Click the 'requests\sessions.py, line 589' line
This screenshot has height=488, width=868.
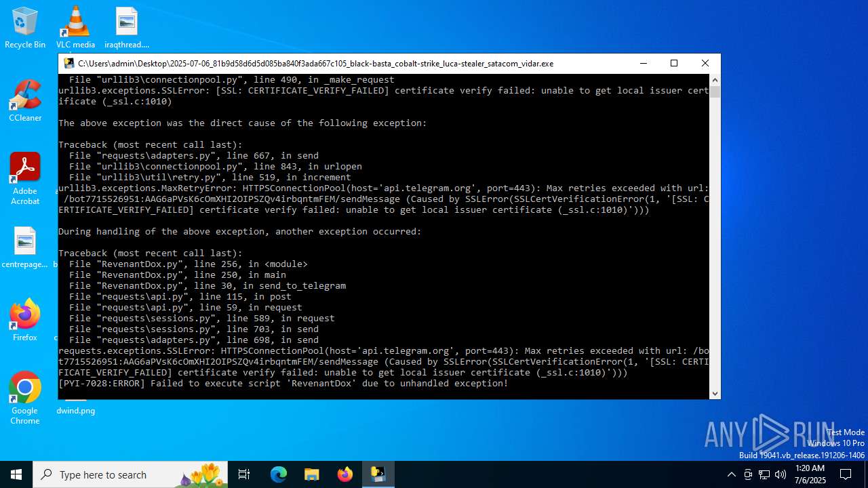[x=202, y=319]
